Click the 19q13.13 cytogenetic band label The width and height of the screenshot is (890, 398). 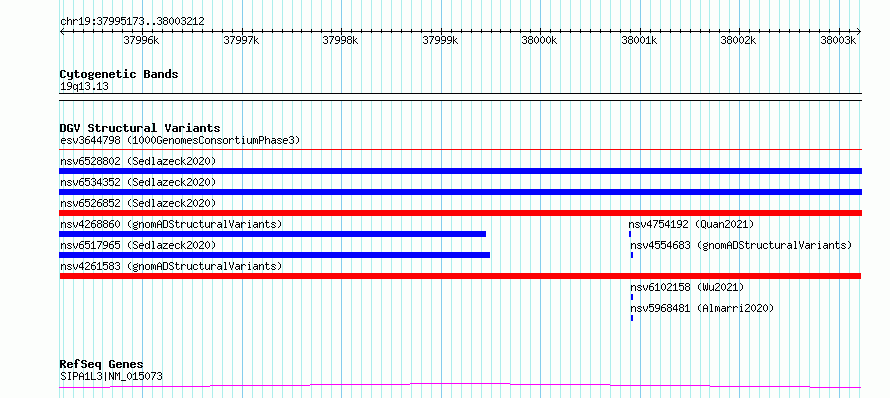tap(84, 86)
